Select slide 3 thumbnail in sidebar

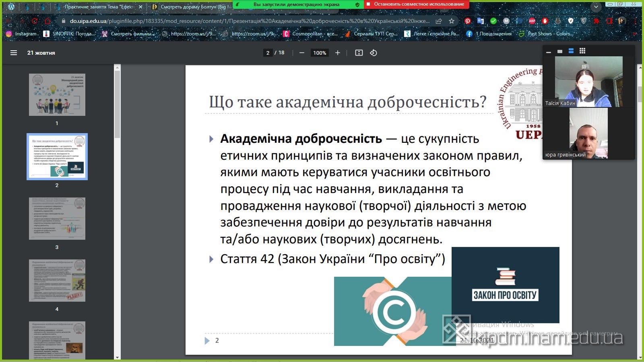[x=57, y=219]
